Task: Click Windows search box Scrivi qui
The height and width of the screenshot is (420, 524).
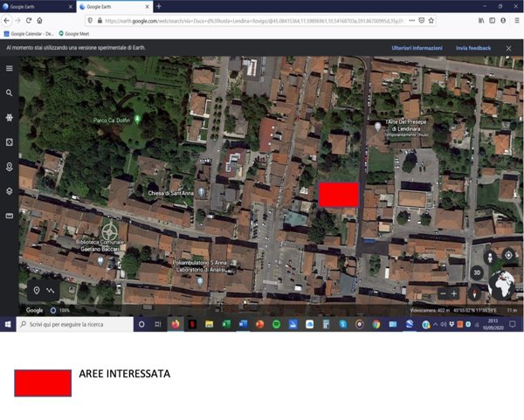Action: coord(75,325)
